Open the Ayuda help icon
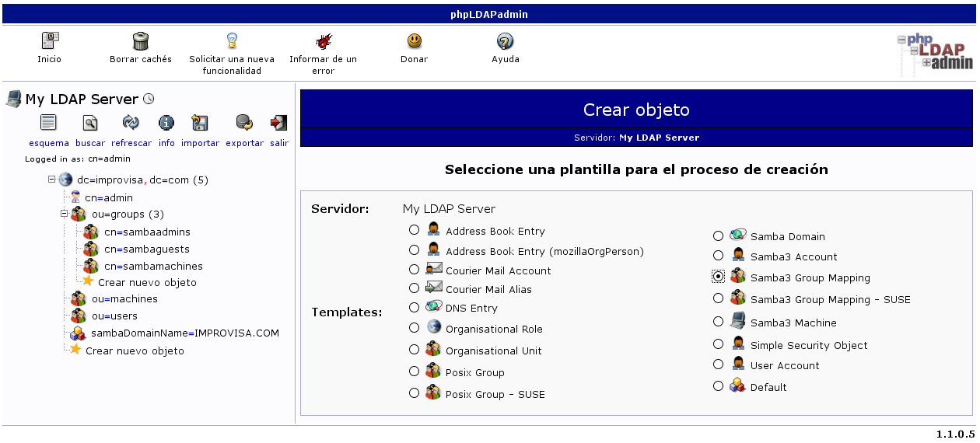This screenshot has height=443, width=980. [x=506, y=41]
